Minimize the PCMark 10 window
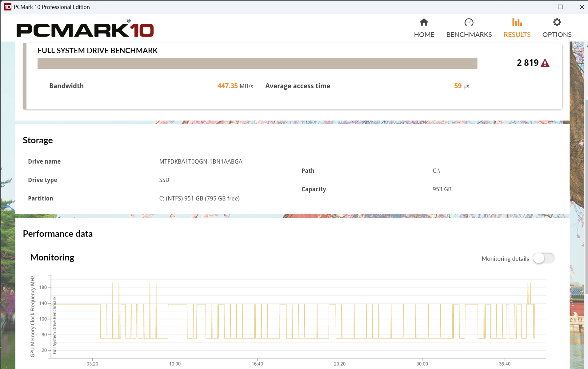Viewport: 588px width, 369px height. [x=539, y=7]
